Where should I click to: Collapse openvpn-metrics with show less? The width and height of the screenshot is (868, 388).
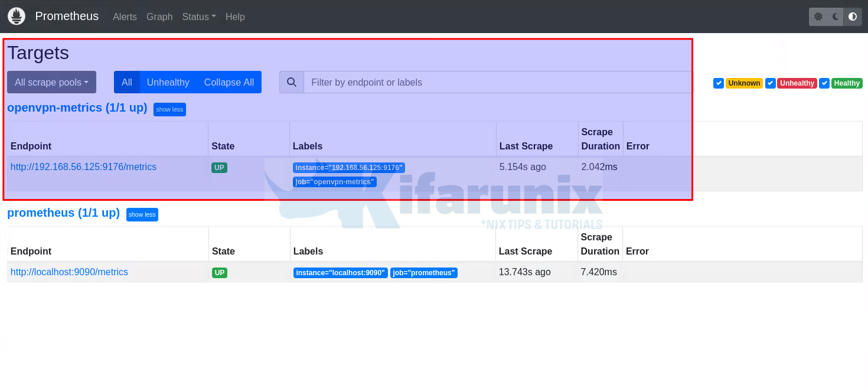(x=169, y=109)
